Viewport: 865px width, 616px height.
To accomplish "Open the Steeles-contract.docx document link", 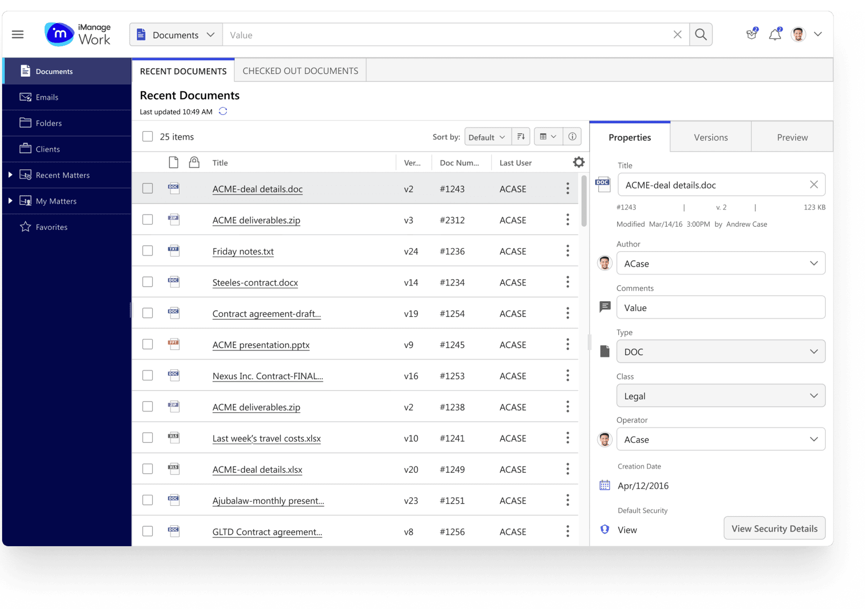I will [255, 282].
